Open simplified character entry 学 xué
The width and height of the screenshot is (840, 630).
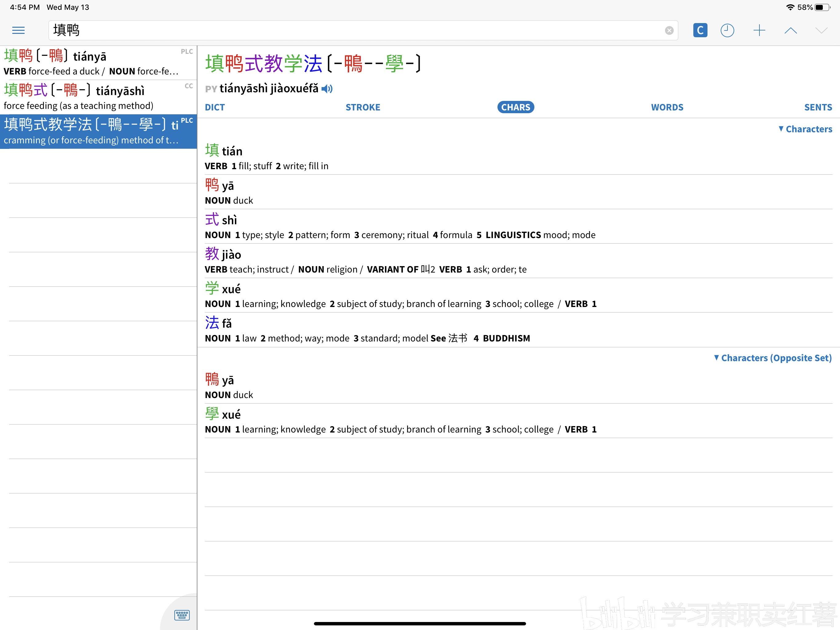(x=518, y=295)
